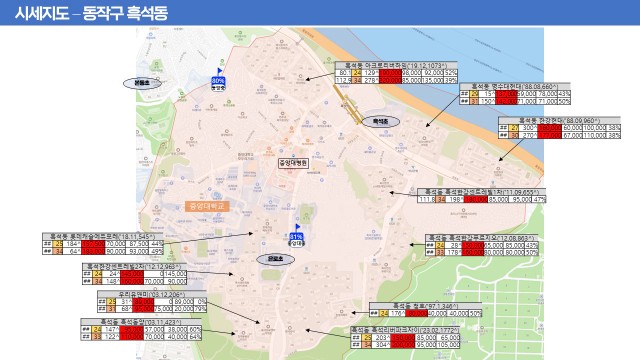The image size is (640, 360).
Task: Click the blue flag marked 81%
Action: pos(296,236)
